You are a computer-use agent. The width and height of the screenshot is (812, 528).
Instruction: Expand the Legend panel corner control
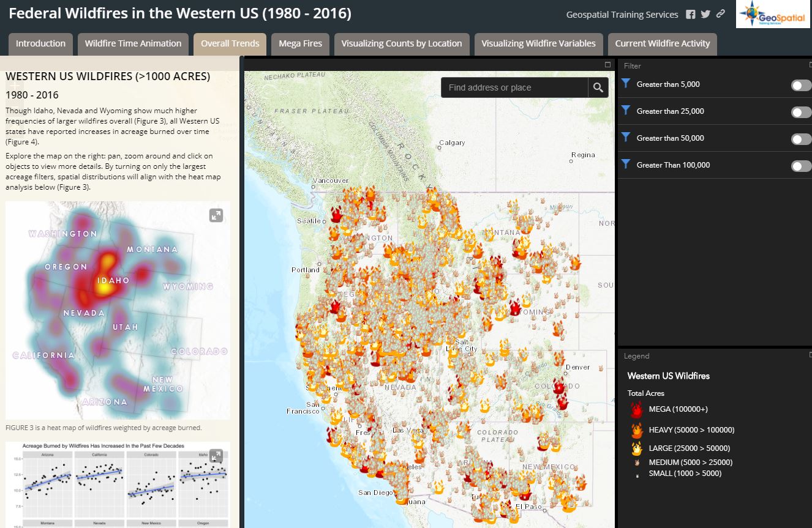(x=810, y=354)
